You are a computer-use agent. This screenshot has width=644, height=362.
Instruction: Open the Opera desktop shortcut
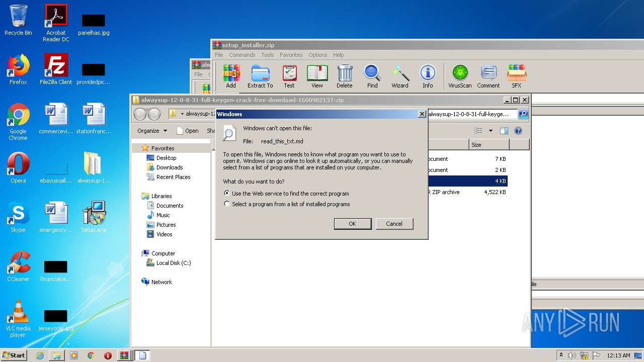pos(18,168)
